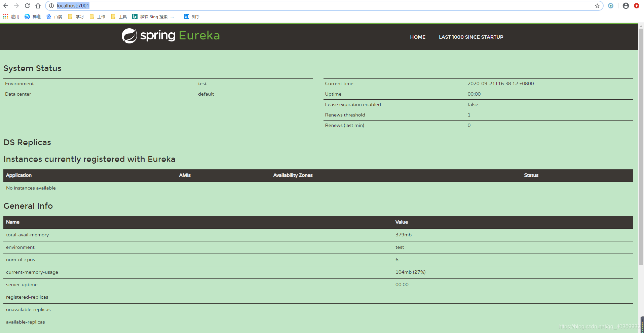Open the apps grid bookmark 应用
This screenshot has height=333, width=644.
[x=11, y=16]
